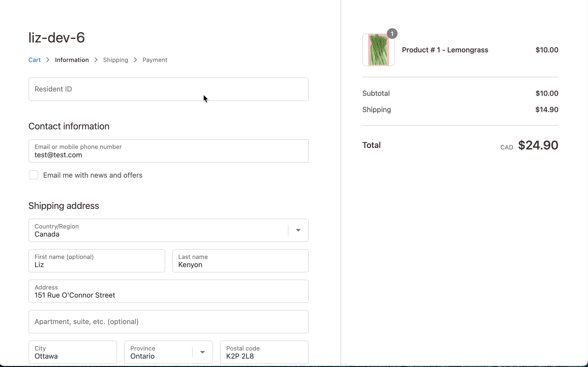Go to the Shipping breadcrumb step
The width and height of the screenshot is (588, 367).
click(116, 60)
